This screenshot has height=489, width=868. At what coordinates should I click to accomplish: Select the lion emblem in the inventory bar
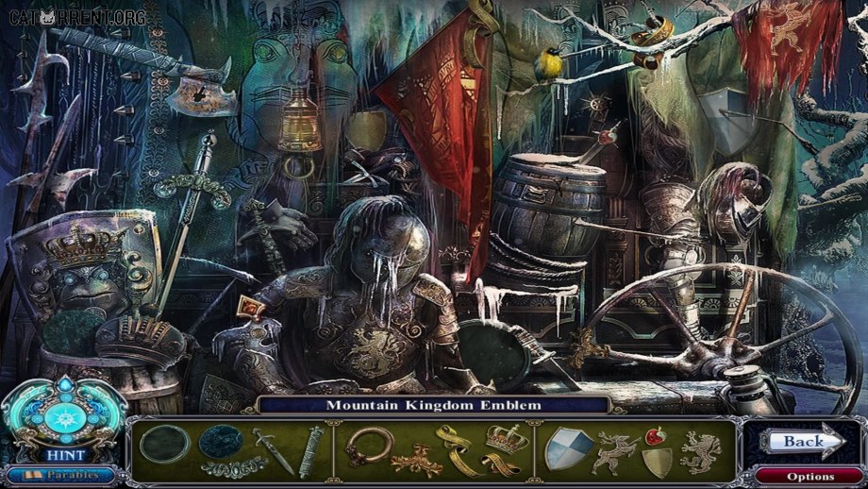pyautogui.click(x=701, y=452)
